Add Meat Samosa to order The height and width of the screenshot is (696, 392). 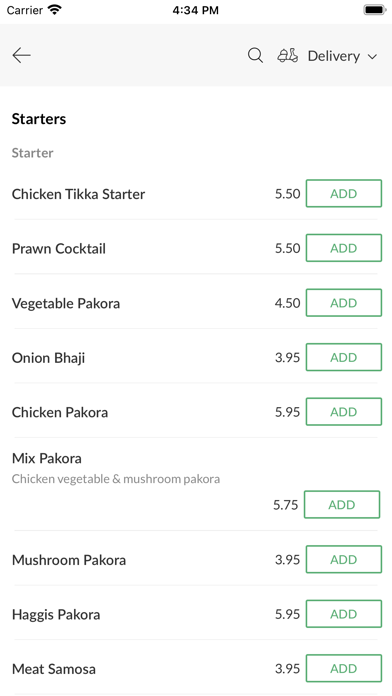point(344,668)
